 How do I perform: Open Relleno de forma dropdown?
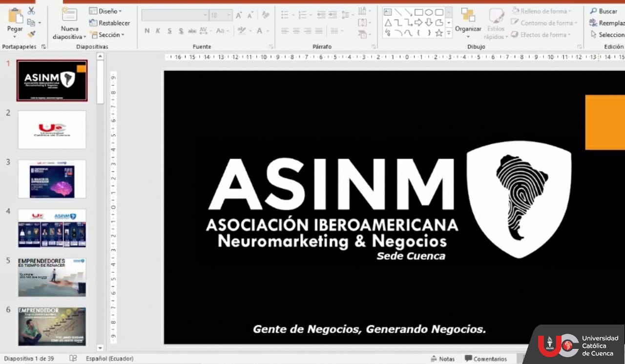pos(541,11)
